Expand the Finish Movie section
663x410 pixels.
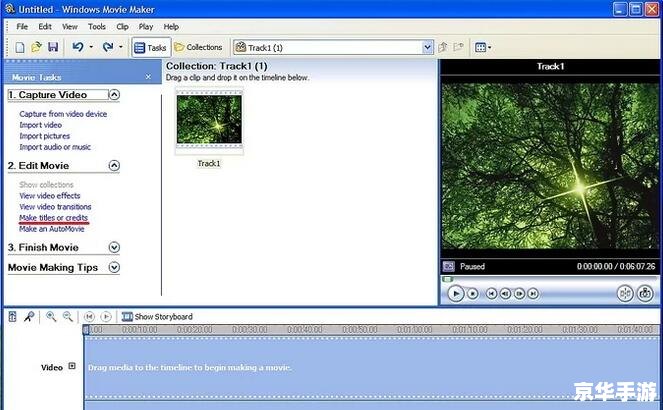114,247
